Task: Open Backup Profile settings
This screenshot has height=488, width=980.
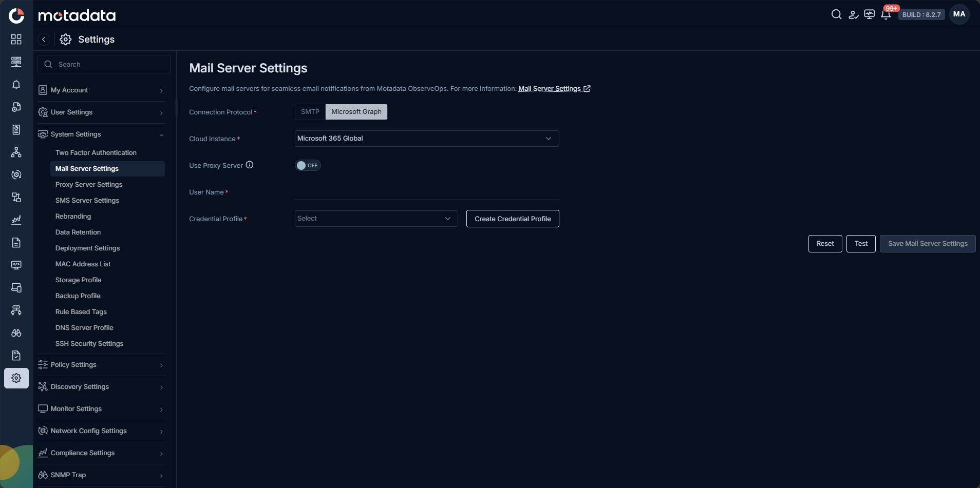Action: 107,296
